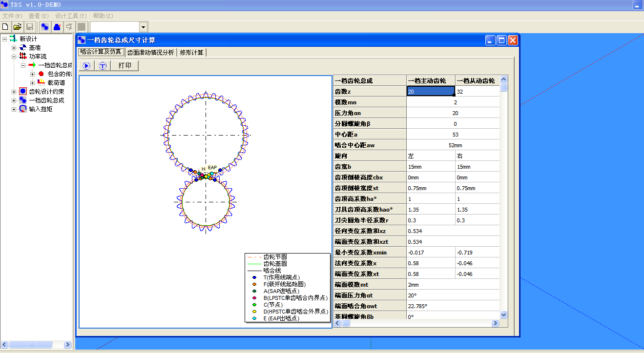Click the New file toolbar icon
Screen dimensions: 644x353
click(x=5, y=27)
